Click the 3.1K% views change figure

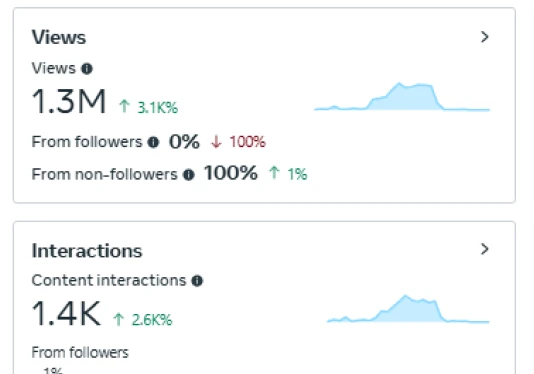(x=158, y=108)
